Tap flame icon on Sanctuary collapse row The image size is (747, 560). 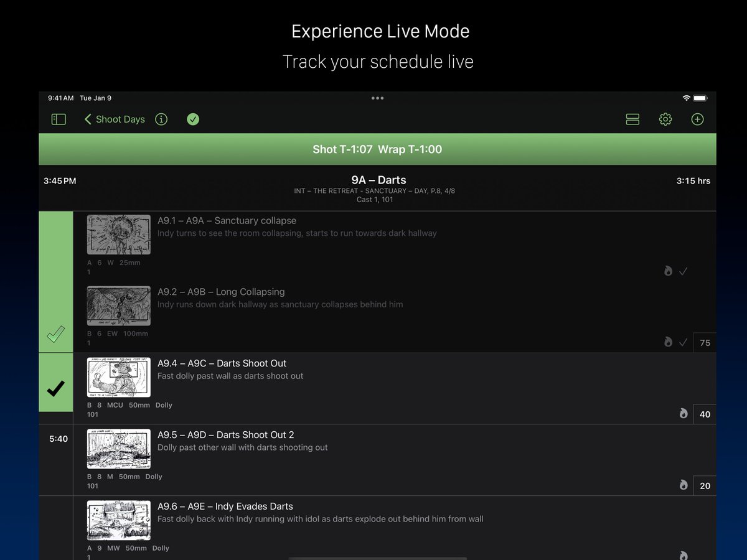tap(668, 271)
